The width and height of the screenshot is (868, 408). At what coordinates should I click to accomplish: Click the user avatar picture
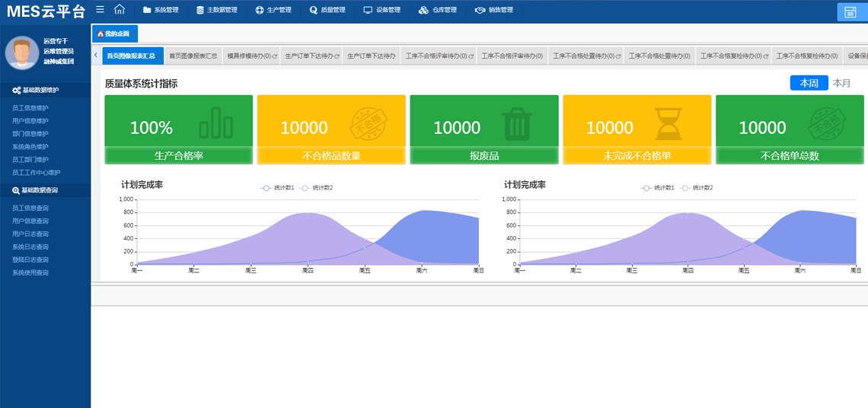[x=22, y=53]
